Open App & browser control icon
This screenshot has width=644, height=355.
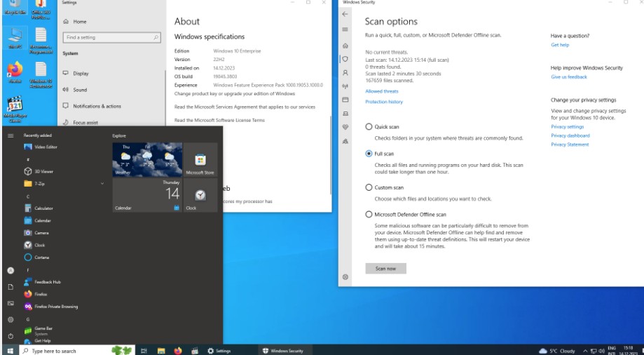[x=345, y=100]
